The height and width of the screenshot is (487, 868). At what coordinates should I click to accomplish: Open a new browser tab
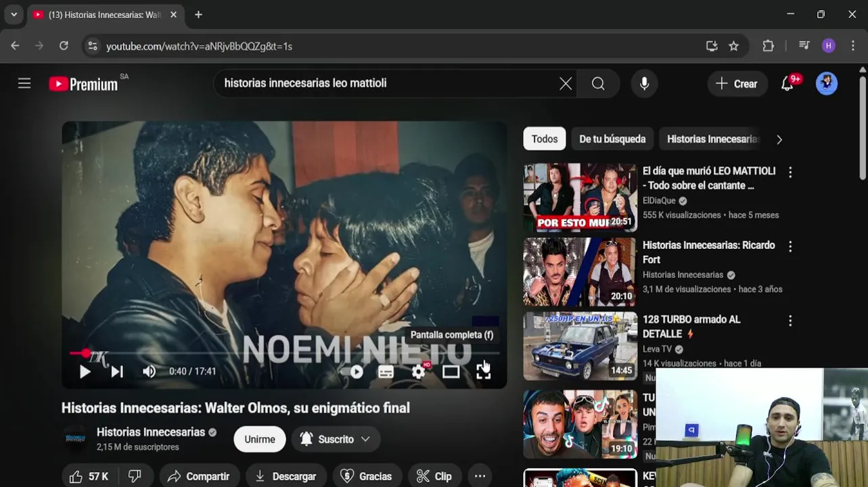[x=198, y=14]
